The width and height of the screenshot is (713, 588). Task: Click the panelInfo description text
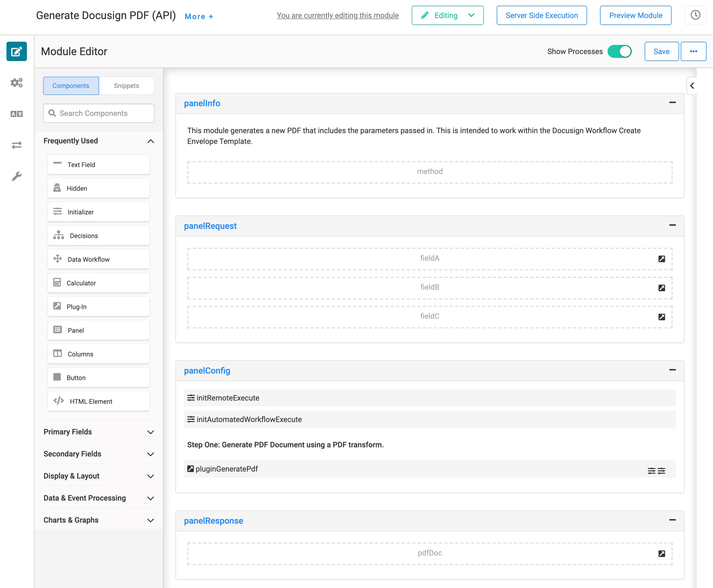point(414,136)
